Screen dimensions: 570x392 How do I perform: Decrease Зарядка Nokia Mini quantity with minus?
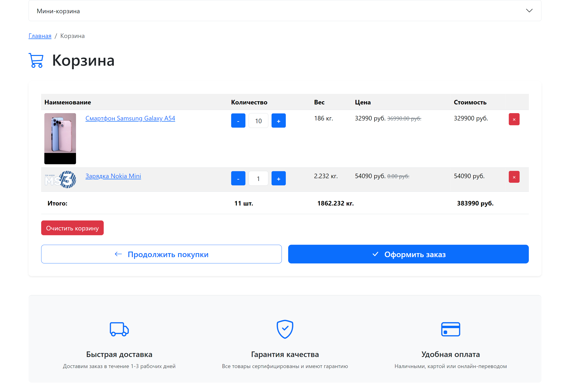pyautogui.click(x=238, y=179)
